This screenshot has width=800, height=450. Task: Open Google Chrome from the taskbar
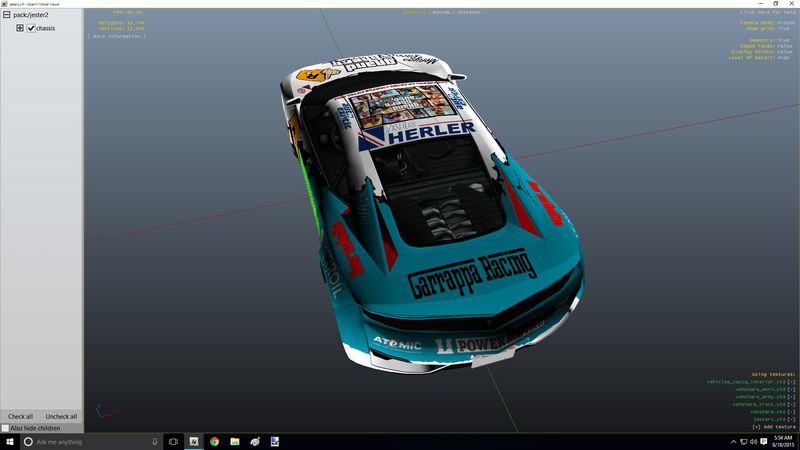pyautogui.click(x=214, y=442)
